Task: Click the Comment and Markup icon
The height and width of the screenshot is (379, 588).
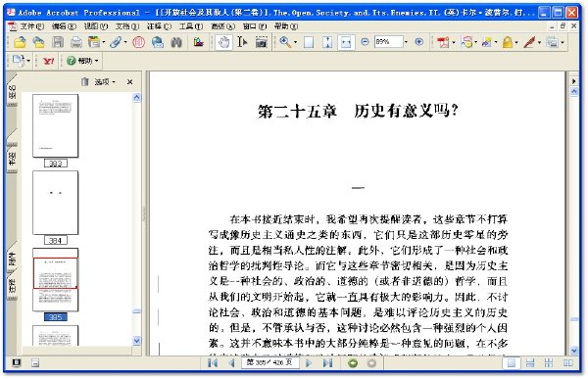Action: (x=466, y=41)
